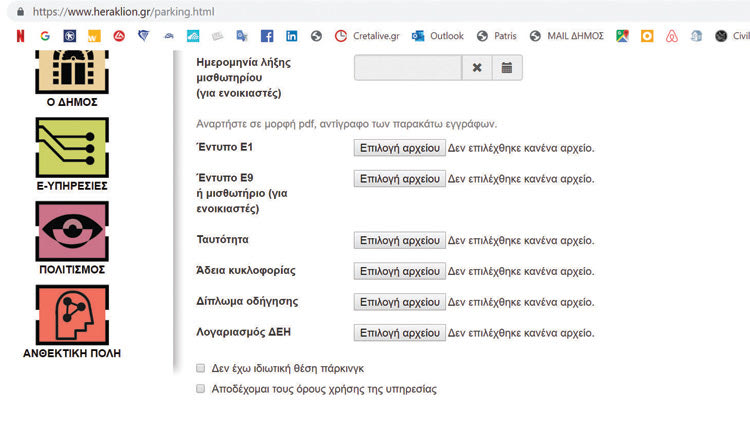
Task: Choose file for Λογαριασμός ΔΕΗ
Action: click(399, 332)
